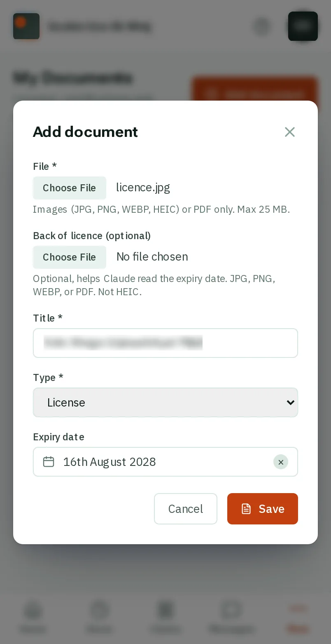Clear the 16th August 2028 expiry date
The image size is (331, 644).
coord(281,462)
